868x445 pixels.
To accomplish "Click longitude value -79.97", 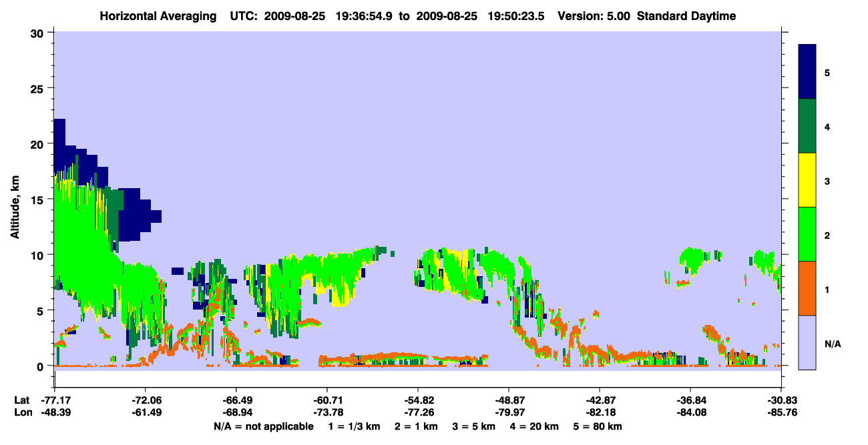I will pos(509,412).
